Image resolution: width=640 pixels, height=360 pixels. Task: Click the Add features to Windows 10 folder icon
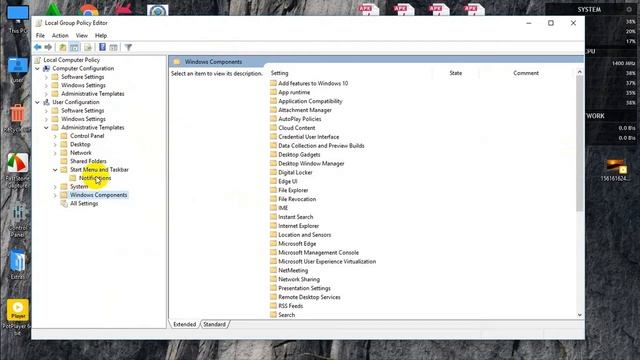click(273, 83)
